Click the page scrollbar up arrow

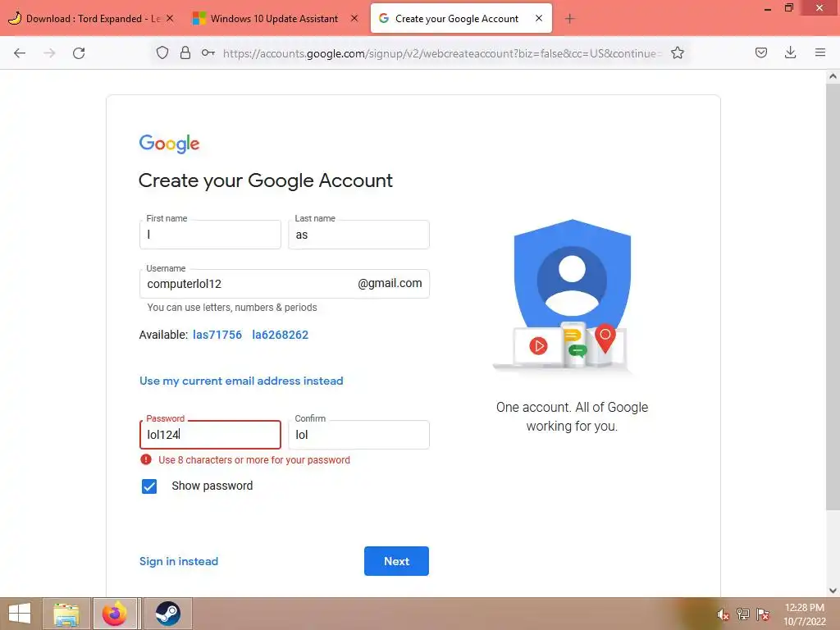click(x=833, y=76)
